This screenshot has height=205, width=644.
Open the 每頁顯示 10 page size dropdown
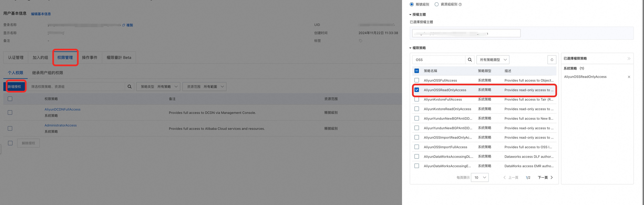(x=480, y=177)
